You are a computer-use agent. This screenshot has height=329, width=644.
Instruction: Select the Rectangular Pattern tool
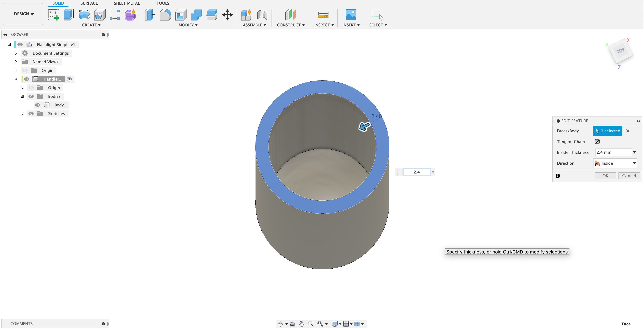(x=115, y=15)
